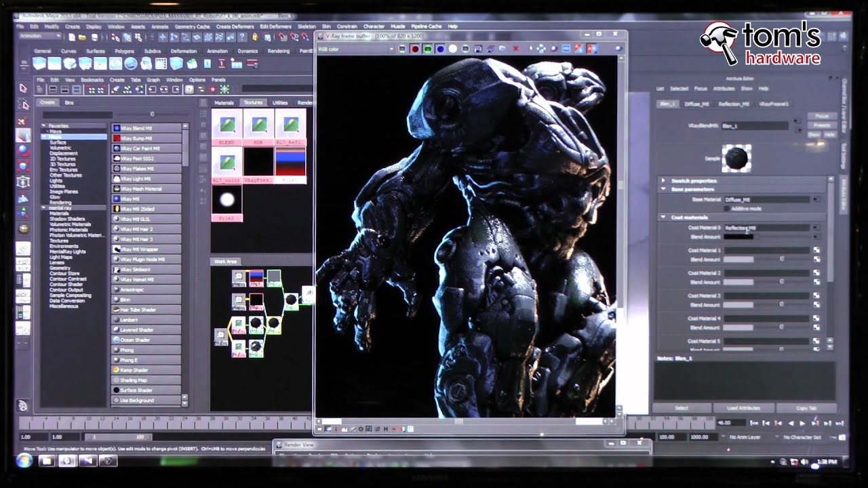Switch to the Scale tool
The image size is (868, 488).
click(23, 166)
